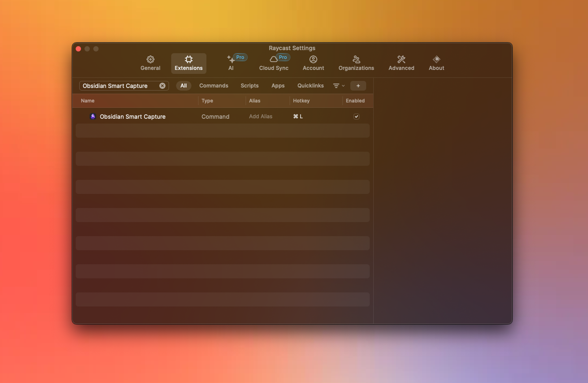Filter the list by Commands
The image size is (588, 383).
[x=214, y=86]
